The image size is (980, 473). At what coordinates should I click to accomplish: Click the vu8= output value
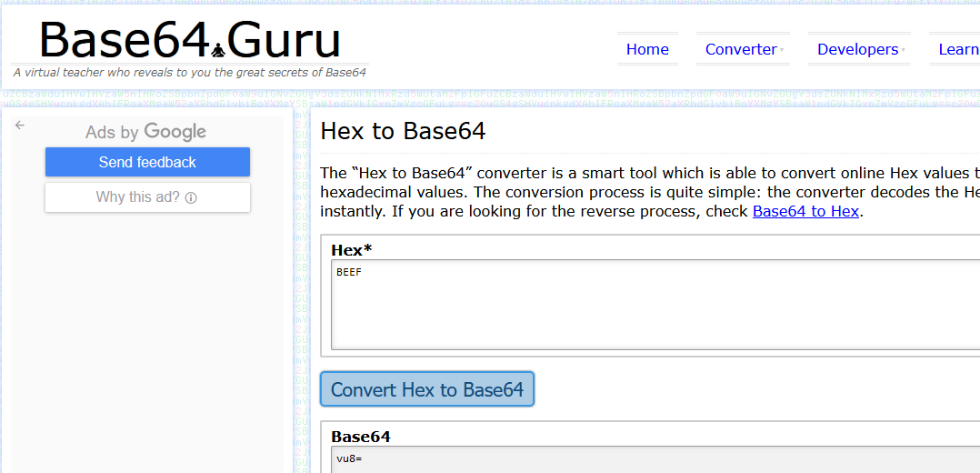pos(349,458)
